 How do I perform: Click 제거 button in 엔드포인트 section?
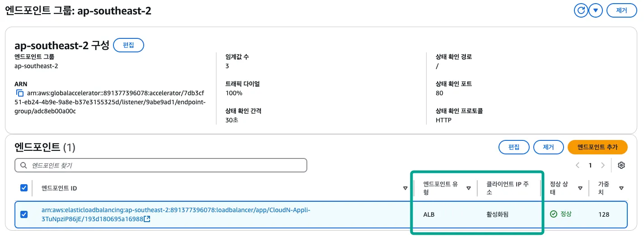[x=549, y=147]
